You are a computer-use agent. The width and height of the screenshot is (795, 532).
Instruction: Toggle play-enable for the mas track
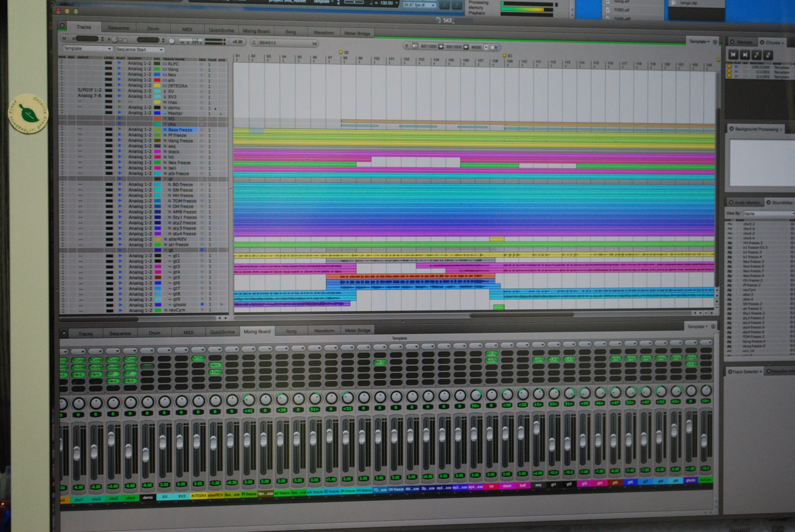(x=119, y=101)
